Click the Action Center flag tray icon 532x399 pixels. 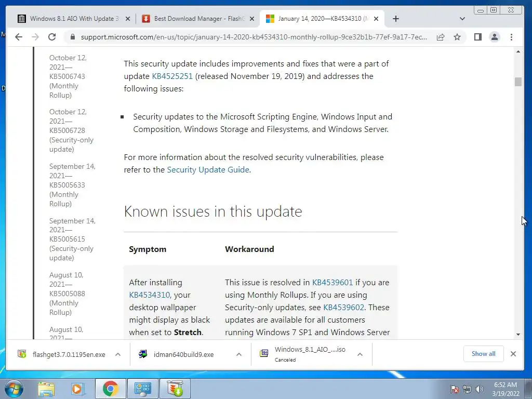[455, 389]
